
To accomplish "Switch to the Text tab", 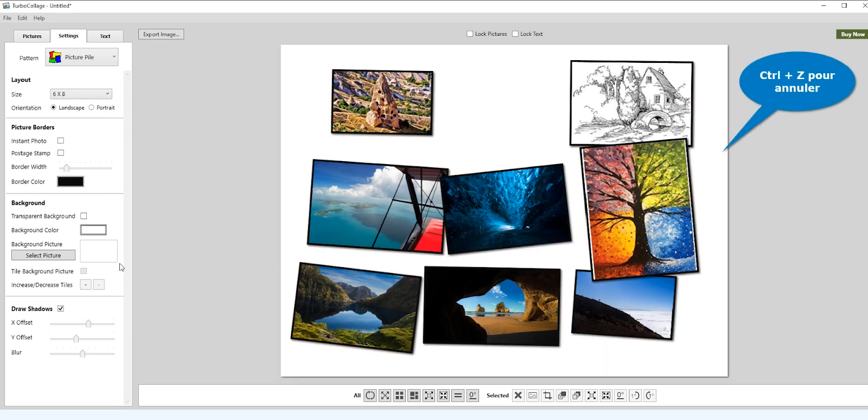I will point(105,36).
